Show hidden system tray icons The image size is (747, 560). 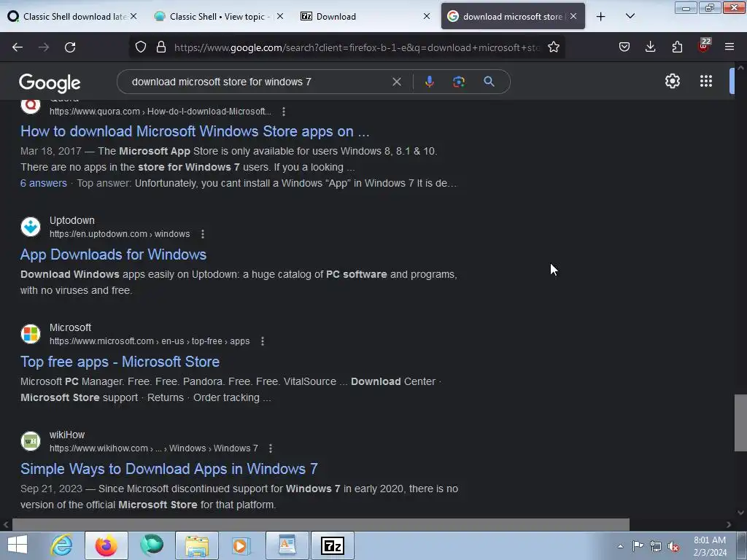[620, 545]
